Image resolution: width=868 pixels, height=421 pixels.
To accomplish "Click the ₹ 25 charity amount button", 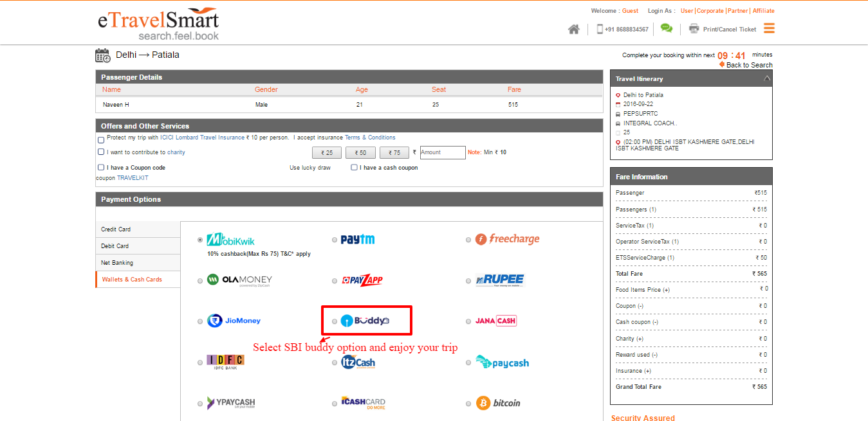I will pyautogui.click(x=327, y=152).
